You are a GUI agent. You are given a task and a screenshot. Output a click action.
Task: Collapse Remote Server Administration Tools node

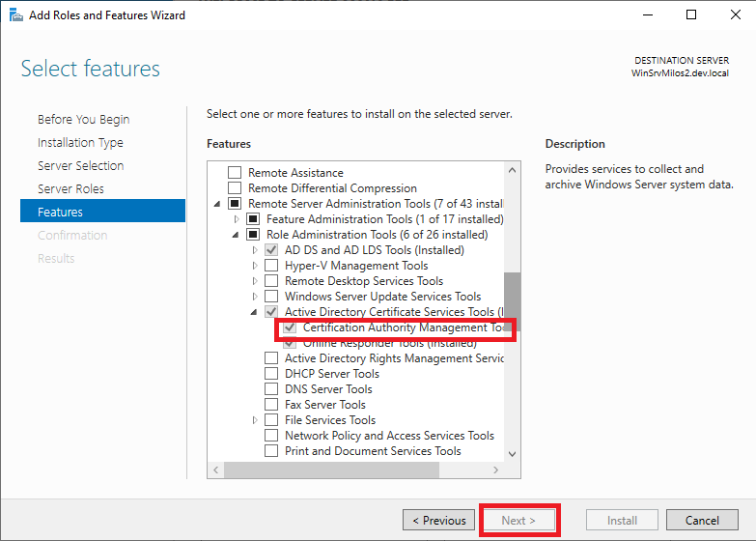[218, 204]
